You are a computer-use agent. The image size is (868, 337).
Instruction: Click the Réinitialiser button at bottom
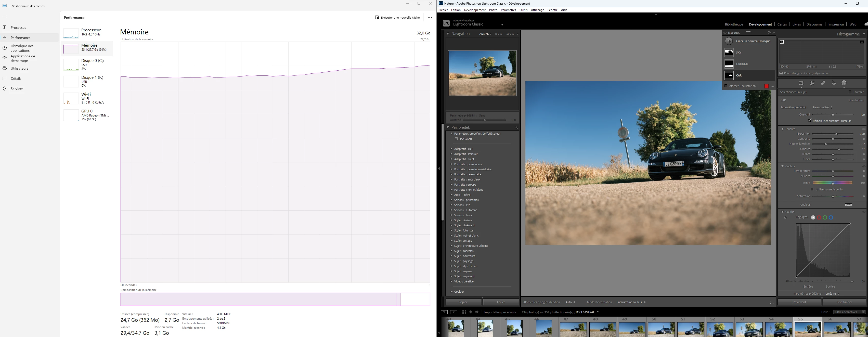point(844,302)
